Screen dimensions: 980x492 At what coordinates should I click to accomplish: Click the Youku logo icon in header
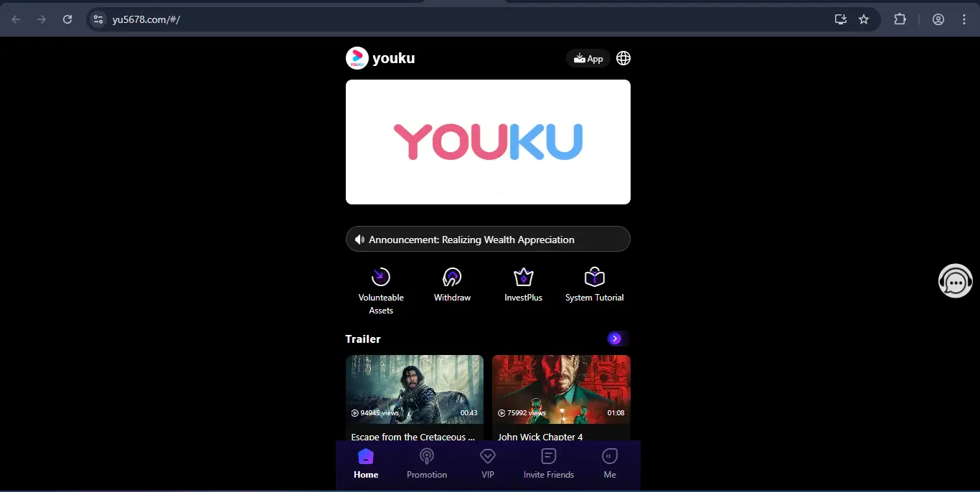(357, 58)
